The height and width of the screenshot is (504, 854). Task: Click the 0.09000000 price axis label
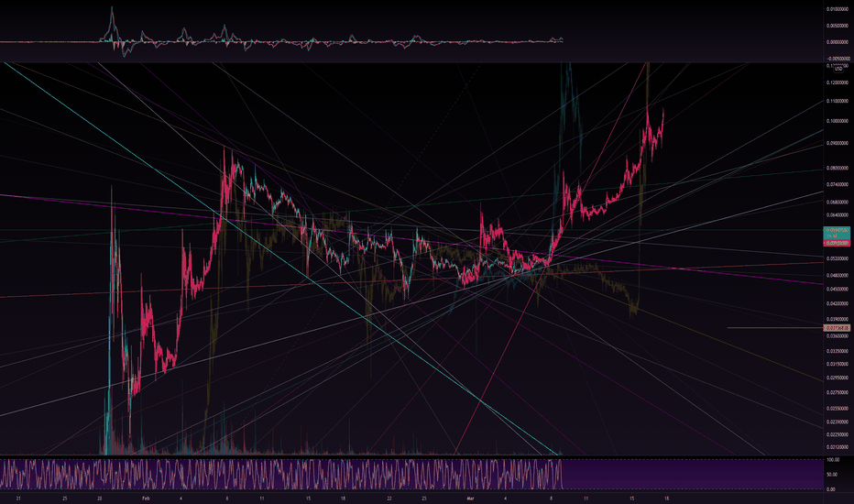838,143
